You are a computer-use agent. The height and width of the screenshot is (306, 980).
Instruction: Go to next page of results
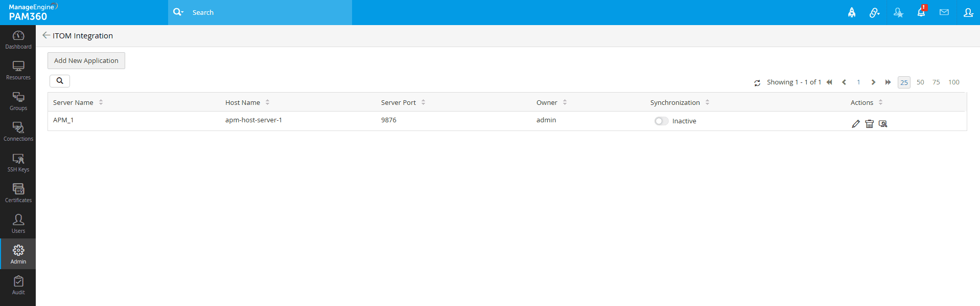click(x=873, y=82)
